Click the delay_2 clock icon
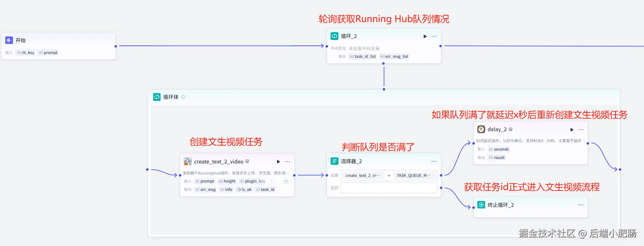 pyautogui.click(x=481, y=129)
